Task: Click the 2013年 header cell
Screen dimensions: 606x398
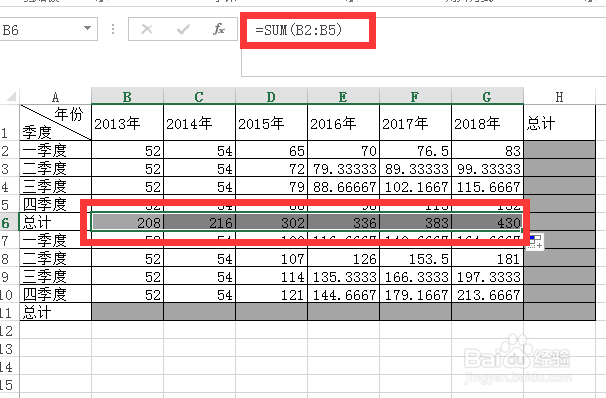Action: pos(127,122)
